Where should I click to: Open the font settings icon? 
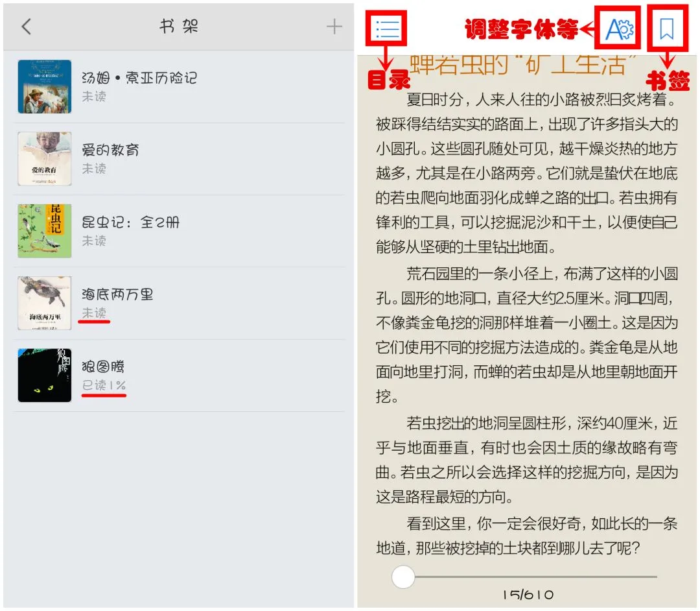tap(618, 29)
